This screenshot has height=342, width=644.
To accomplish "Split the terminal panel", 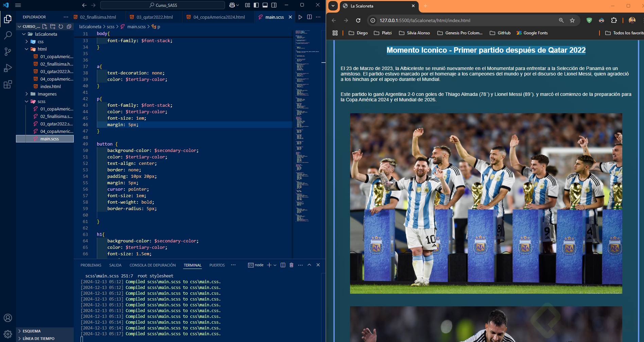I will 283,265.
